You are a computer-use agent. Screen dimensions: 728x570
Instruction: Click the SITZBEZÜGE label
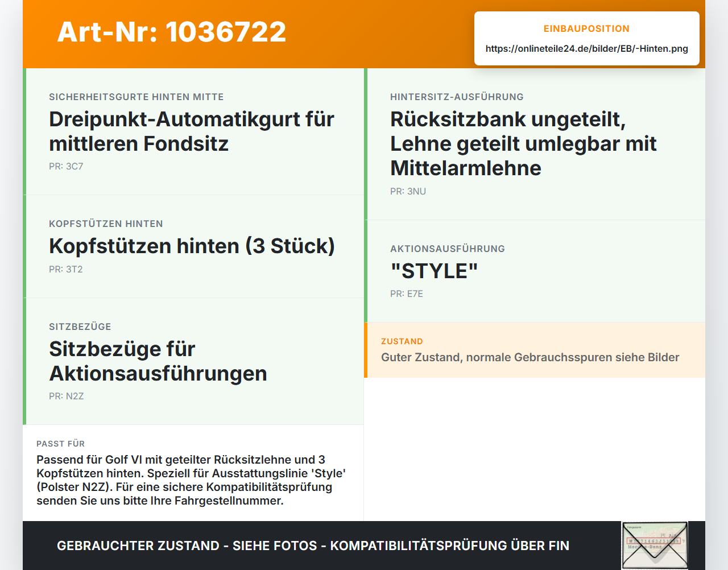pyautogui.click(x=80, y=327)
